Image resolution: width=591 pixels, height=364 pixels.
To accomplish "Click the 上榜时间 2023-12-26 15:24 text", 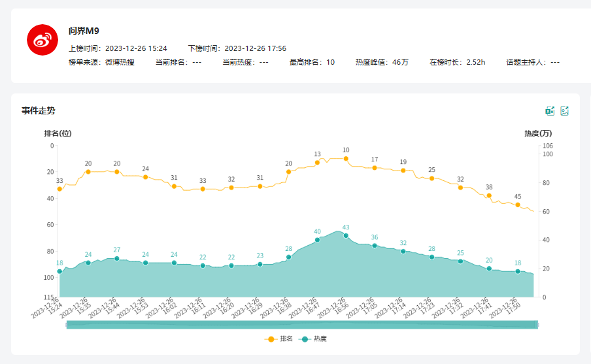I will (118, 48).
